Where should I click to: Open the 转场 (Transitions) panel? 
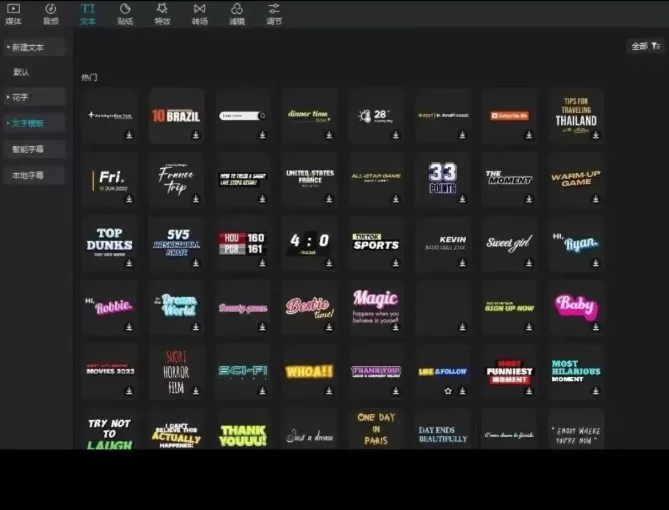coord(199,13)
